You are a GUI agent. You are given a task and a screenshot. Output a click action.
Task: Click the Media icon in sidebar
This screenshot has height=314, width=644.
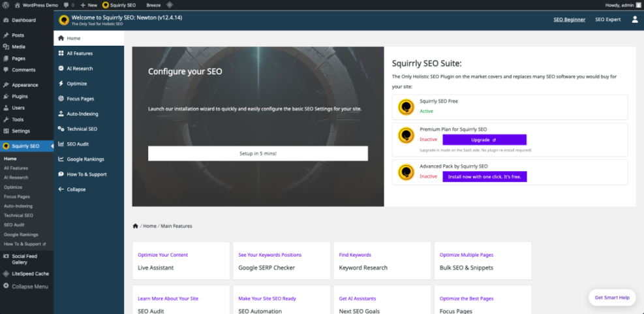coord(6,47)
